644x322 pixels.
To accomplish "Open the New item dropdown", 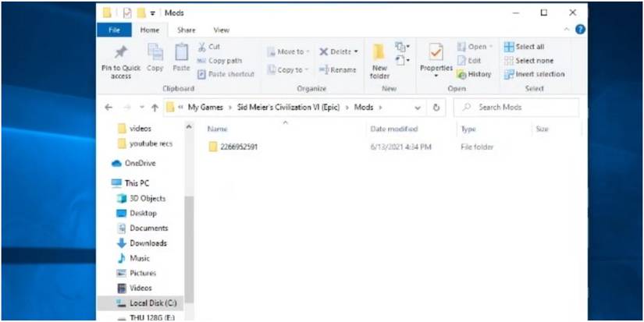I will 402,46.
